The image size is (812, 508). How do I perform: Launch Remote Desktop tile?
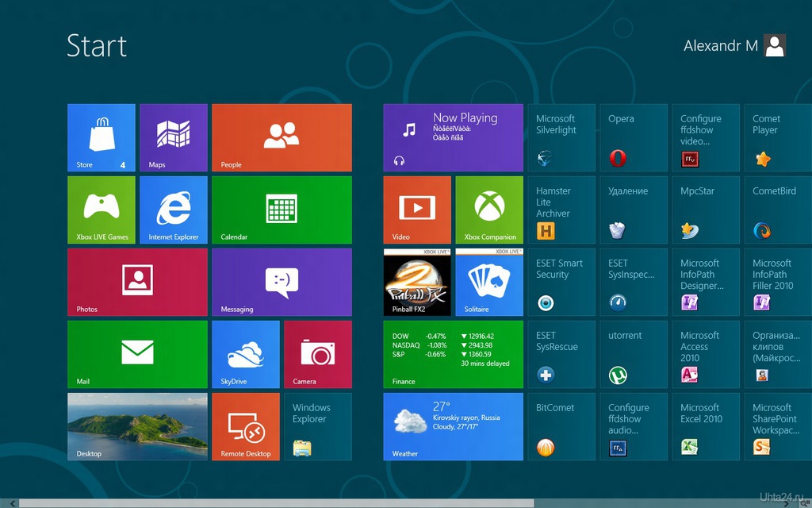246,426
